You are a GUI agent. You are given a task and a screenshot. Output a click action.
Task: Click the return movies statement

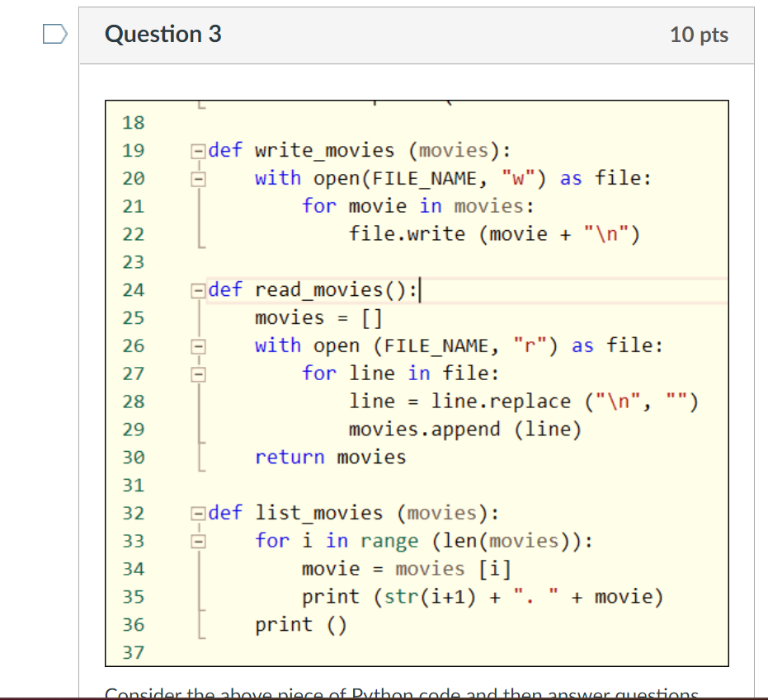(x=331, y=457)
